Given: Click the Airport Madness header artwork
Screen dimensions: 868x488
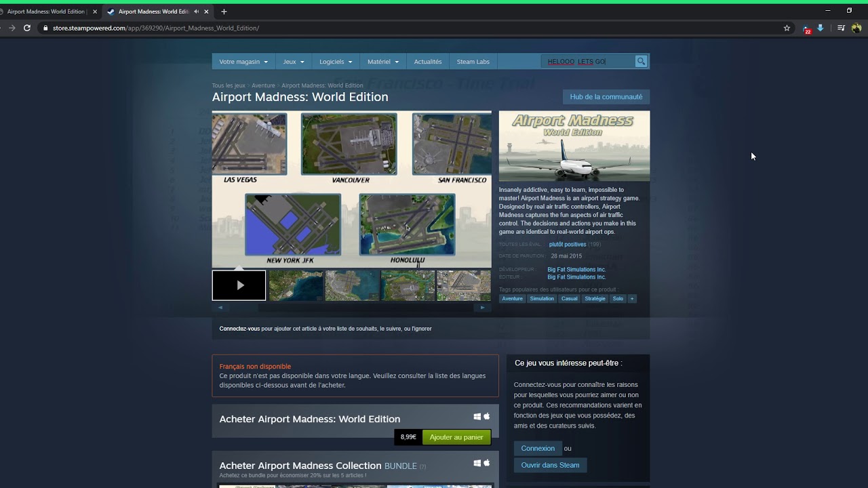Looking at the screenshot, I should [574, 146].
